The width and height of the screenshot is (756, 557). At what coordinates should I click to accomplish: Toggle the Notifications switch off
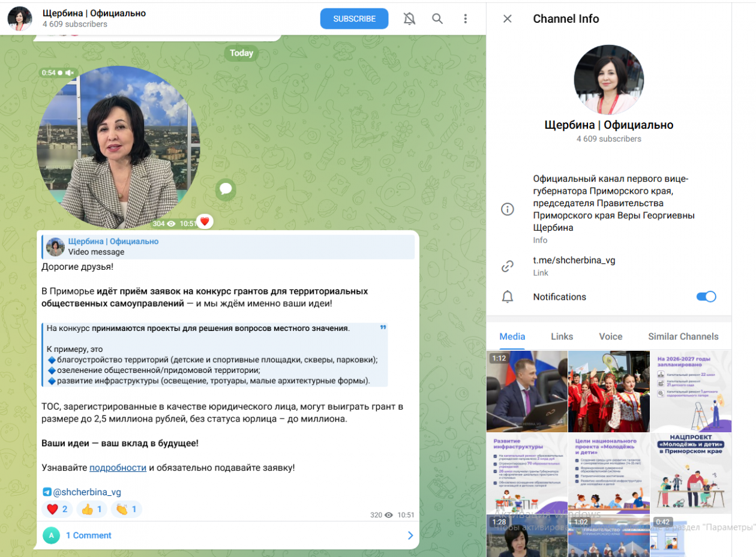[x=706, y=297]
